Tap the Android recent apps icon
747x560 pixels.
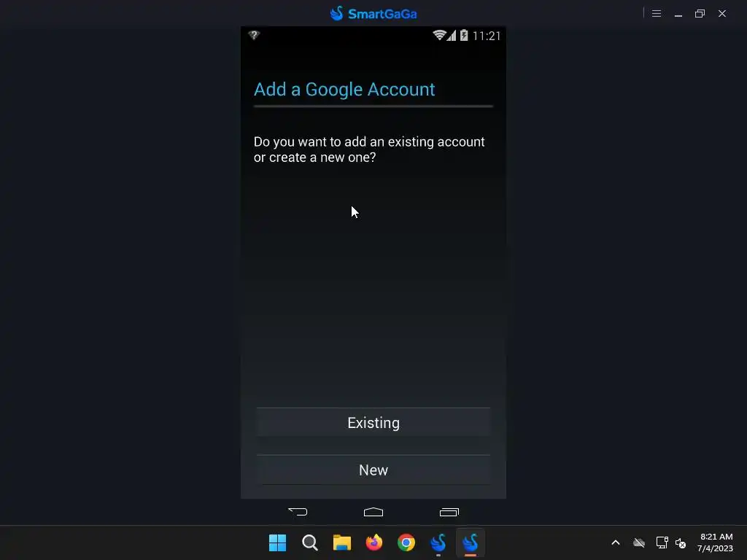click(x=449, y=512)
